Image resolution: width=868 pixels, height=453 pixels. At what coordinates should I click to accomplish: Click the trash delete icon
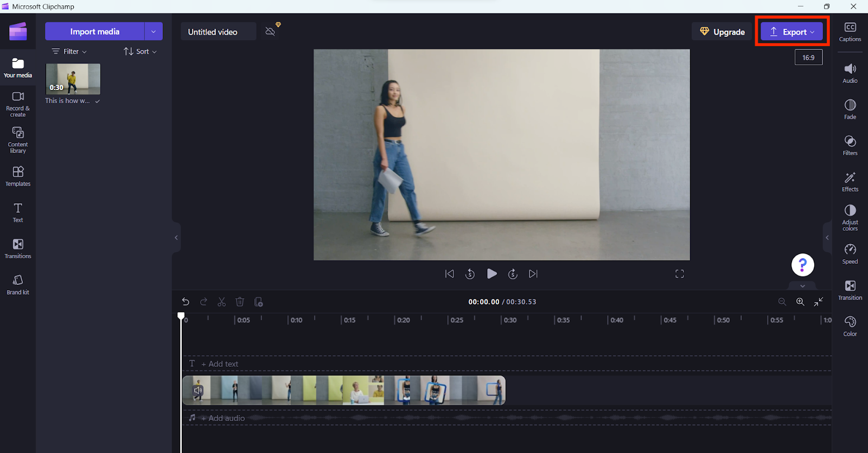(240, 302)
